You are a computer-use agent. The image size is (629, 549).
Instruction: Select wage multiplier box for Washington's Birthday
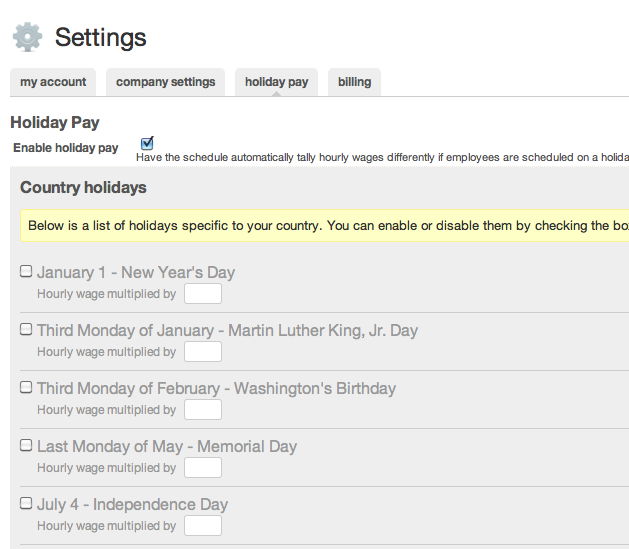[x=203, y=410]
